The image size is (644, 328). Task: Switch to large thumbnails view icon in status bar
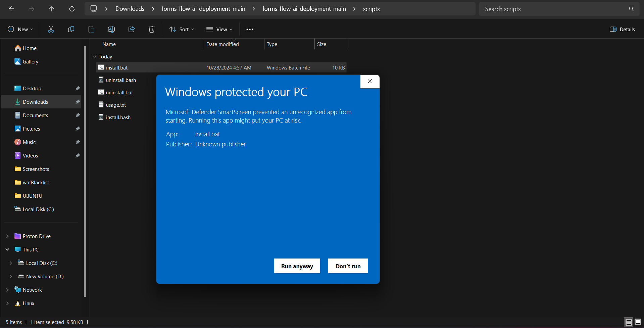(x=638, y=322)
